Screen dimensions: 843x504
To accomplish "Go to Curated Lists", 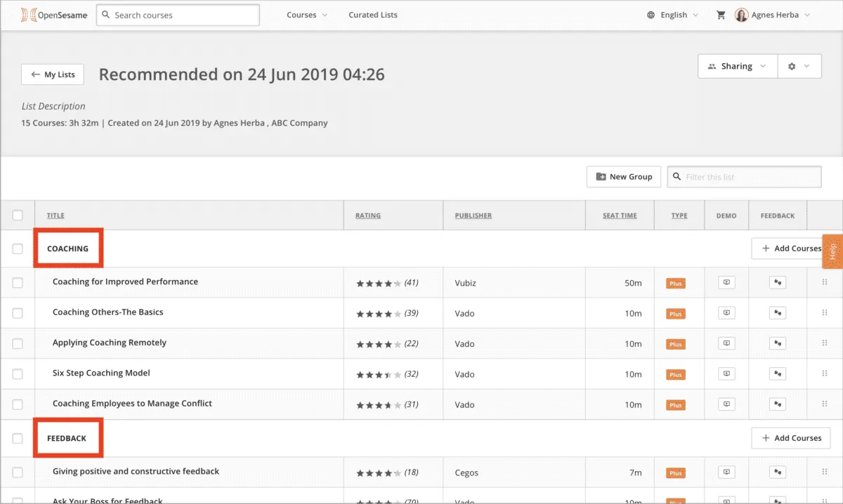I will (x=373, y=15).
